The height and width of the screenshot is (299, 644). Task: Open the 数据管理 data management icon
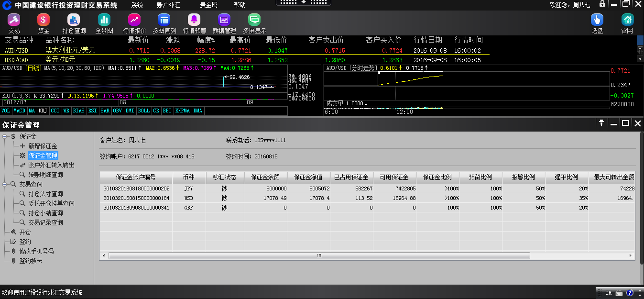click(224, 20)
